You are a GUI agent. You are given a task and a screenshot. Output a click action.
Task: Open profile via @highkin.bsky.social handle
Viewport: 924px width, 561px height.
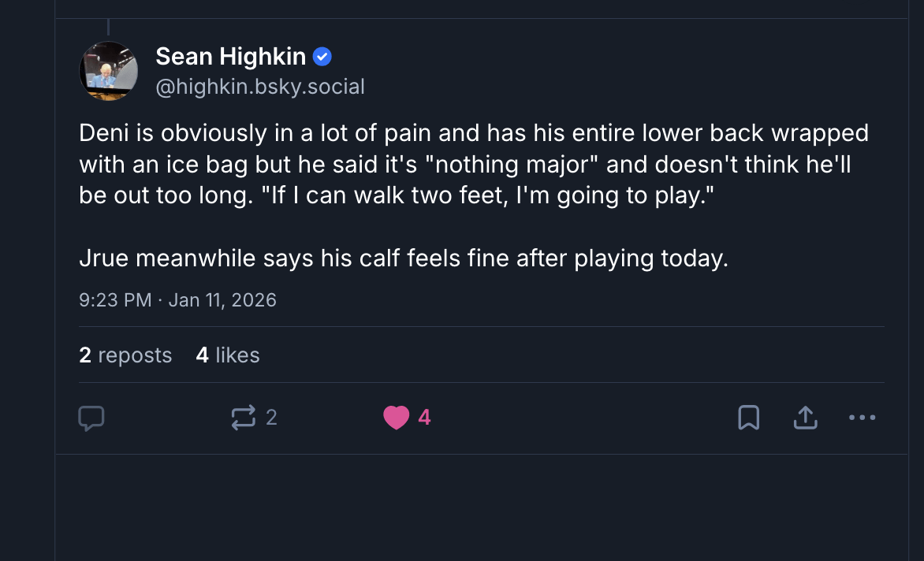pos(261,87)
